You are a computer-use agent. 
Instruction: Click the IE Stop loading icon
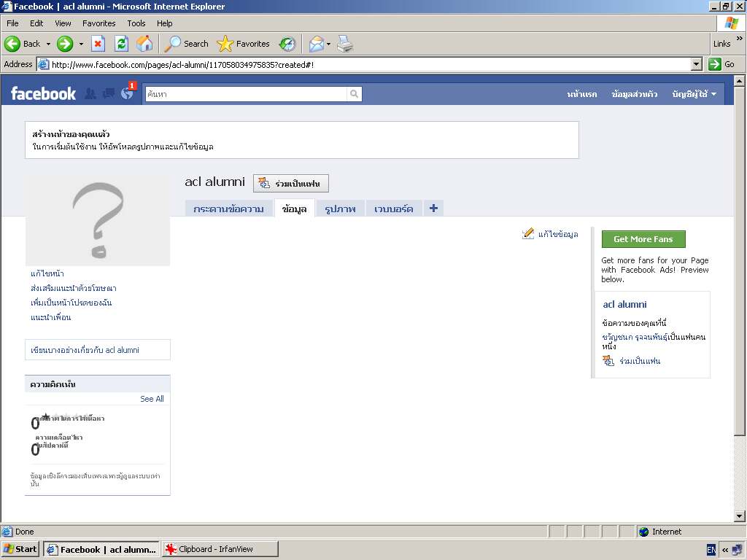coord(98,44)
